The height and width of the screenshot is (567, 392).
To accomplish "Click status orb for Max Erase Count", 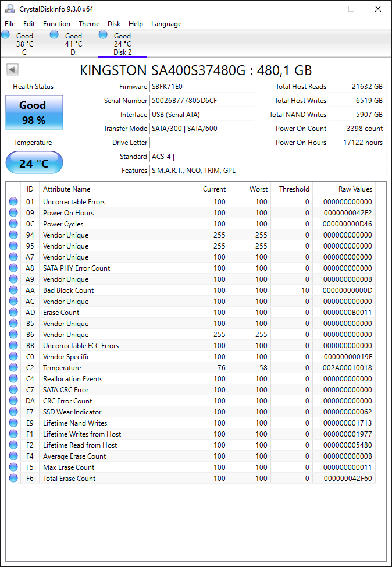I will 13,467.
